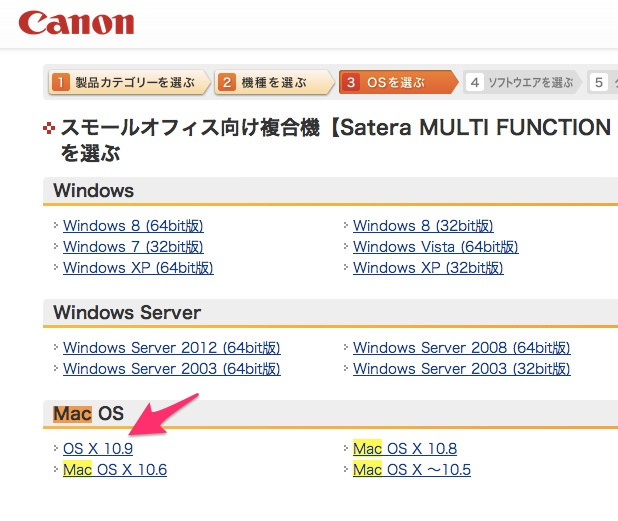Select Windows XP (64bit版)
Screen dimensions: 618x521
coord(138,268)
